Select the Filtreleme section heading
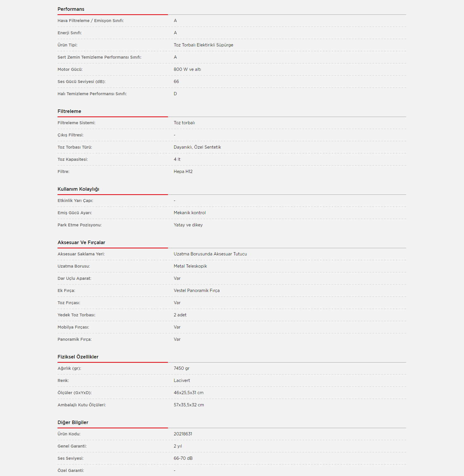The width and height of the screenshot is (464, 476). [x=69, y=111]
